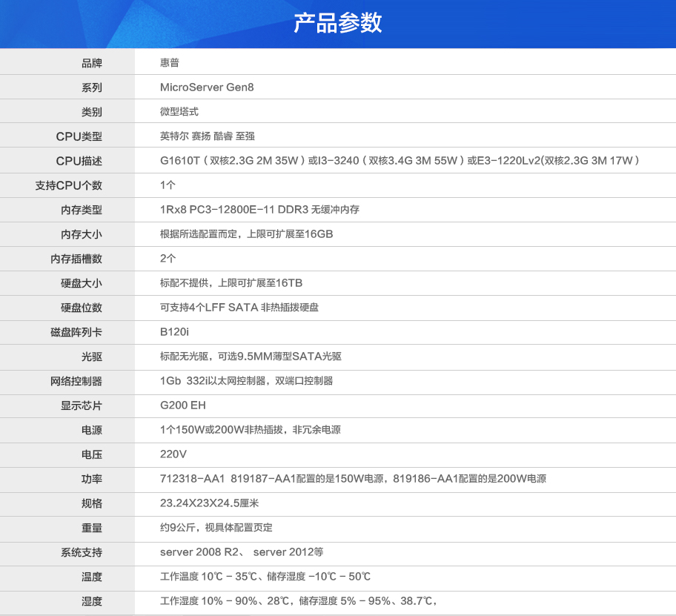
Task: Click the MicroServer Gen8 series value
Action: click(207, 87)
